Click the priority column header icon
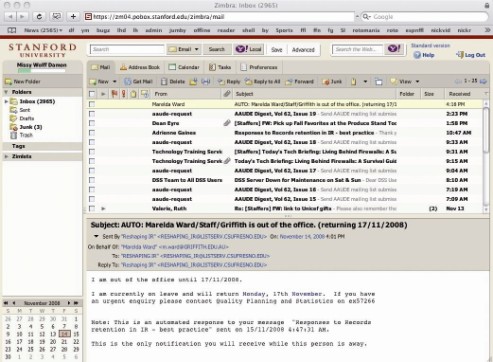The height and width of the screenshot is (362, 493). point(124,94)
